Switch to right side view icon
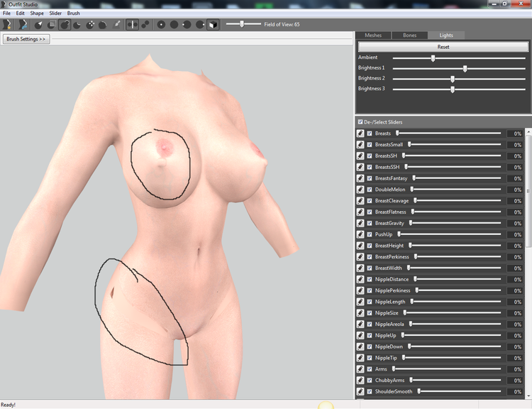Viewport: 532px width, 409px height. [x=200, y=24]
